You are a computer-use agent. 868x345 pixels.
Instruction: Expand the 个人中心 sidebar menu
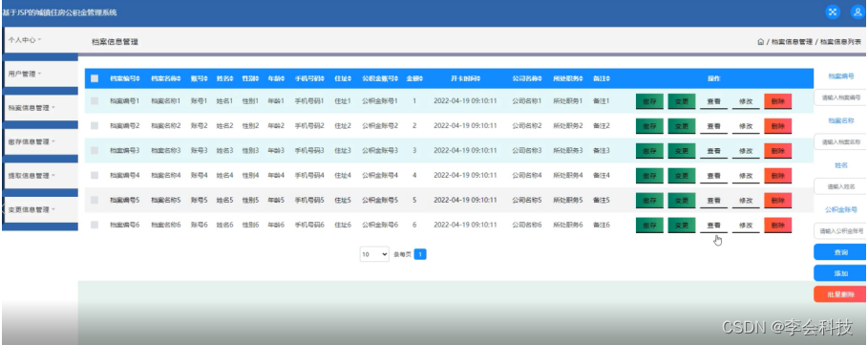point(40,40)
